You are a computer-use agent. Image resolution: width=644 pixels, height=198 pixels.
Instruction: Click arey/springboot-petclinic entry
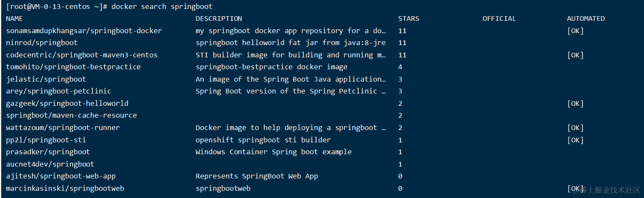[58, 91]
